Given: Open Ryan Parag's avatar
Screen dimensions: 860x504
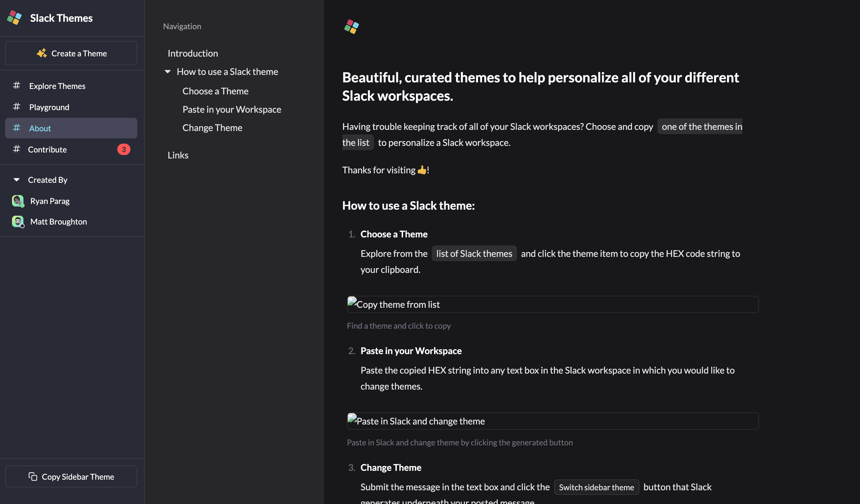Looking at the screenshot, I should coord(18,201).
